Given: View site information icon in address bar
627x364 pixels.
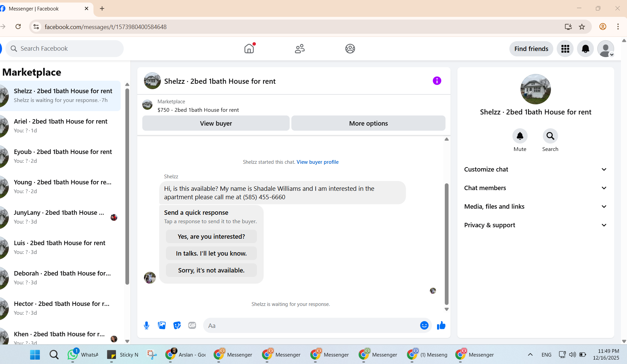Looking at the screenshot, I should pos(37,27).
